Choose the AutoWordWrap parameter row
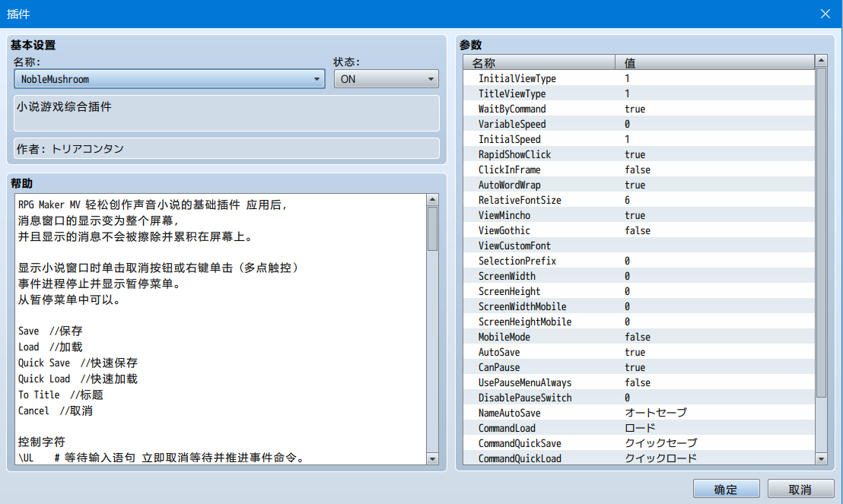 pos(638,185)
